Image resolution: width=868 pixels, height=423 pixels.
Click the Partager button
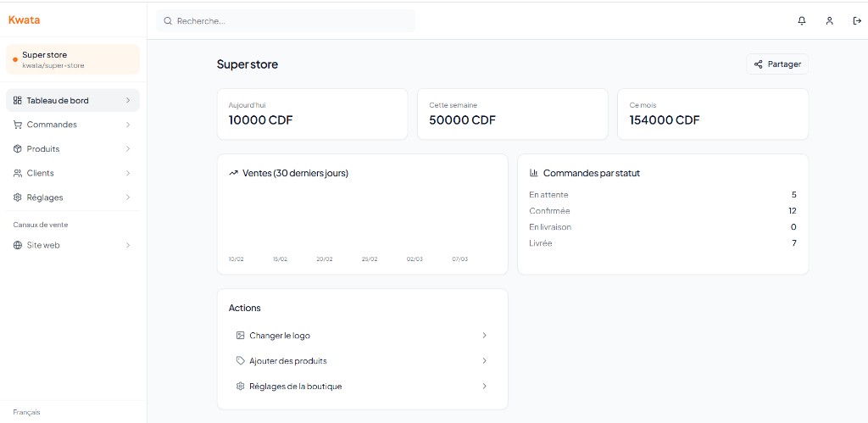777,64
